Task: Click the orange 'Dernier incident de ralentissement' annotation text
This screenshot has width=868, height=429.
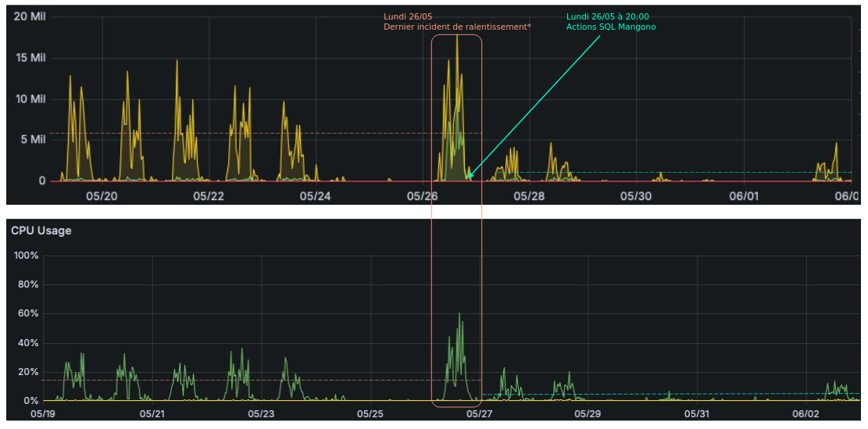Action: click(457, 27)
